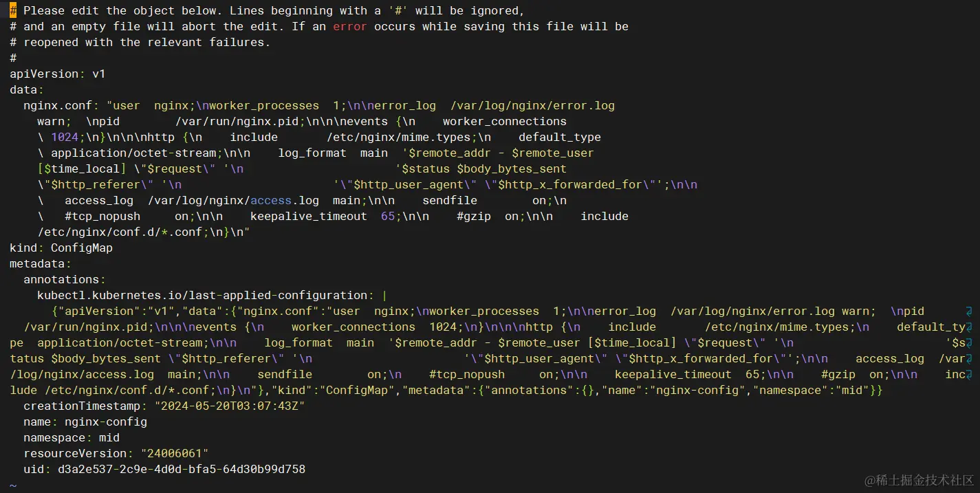Click '/var/run/nginx.pid' in the data block
Viewport: 980px width, 493px height.
237,121
